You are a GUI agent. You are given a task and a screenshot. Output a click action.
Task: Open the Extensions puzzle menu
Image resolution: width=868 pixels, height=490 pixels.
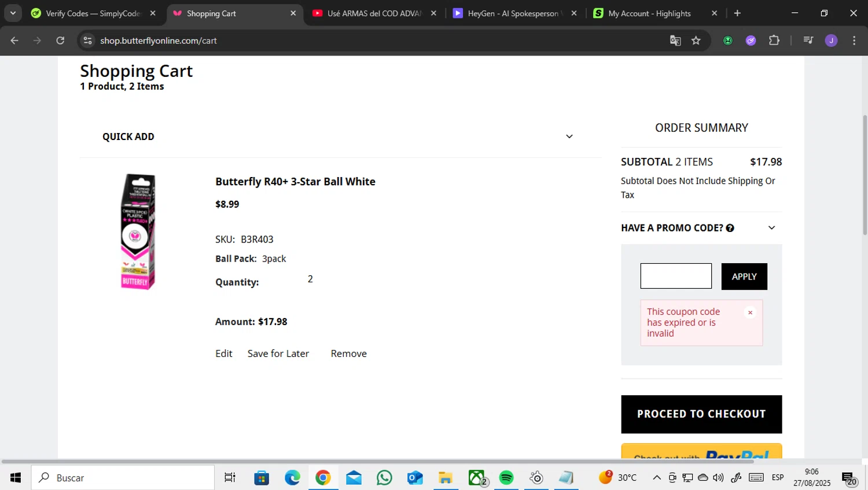(x=774, y=40)
